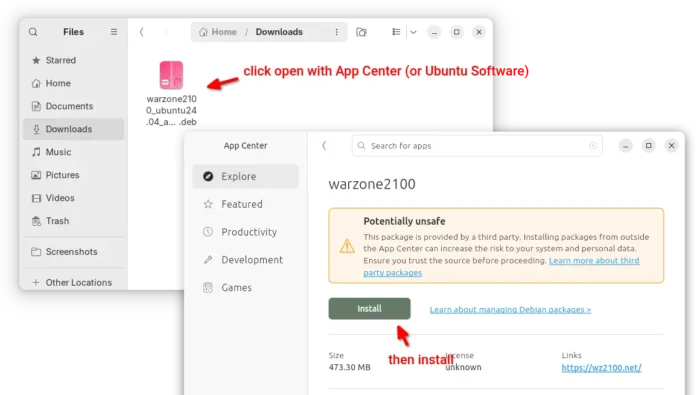700x395 pixels.
Task: Open Music in Files sidebar
Action: coord(74,152)
